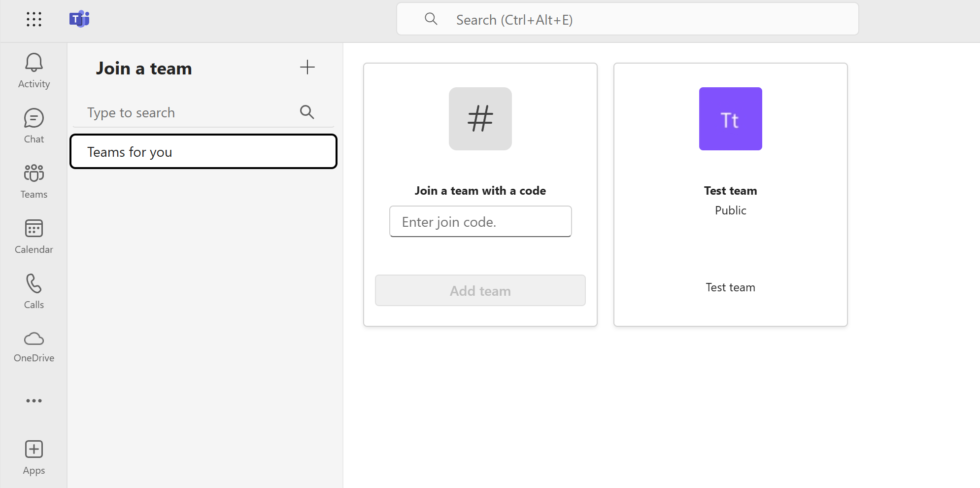Click the Join a team with a code label
The height and width of the screenshot is (488, 980).
[x=480, y=191]
